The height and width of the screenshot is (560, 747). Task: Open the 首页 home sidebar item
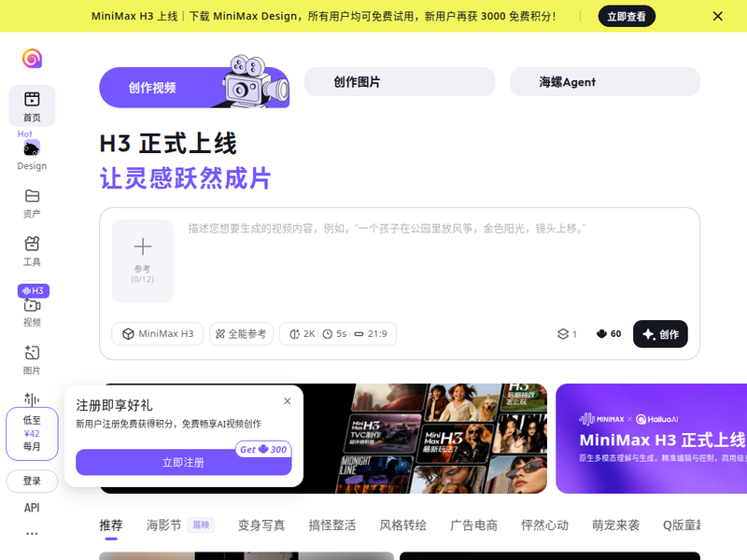(x=32, y=106)
